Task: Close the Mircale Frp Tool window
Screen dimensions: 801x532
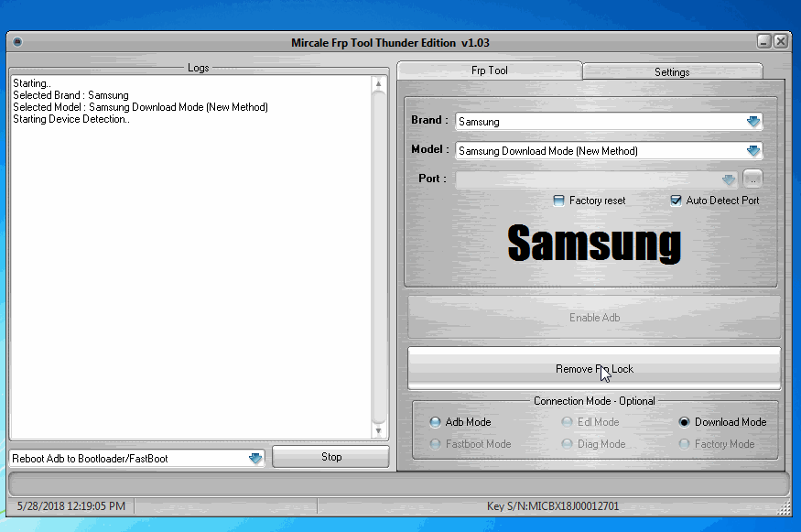Action: point(781,41)
